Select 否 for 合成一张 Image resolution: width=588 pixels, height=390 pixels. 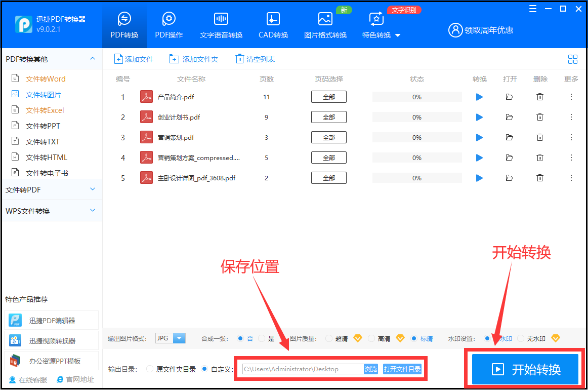click(x=240, y=338)
